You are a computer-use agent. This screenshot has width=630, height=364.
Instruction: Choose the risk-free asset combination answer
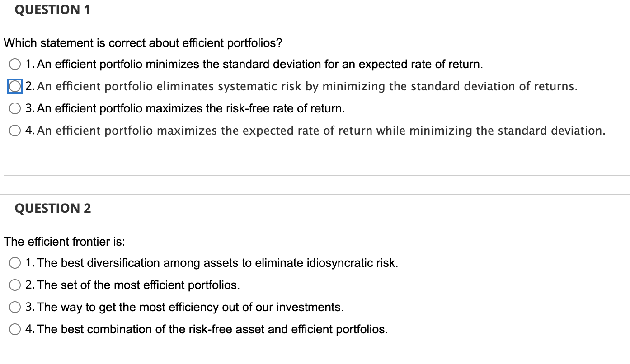15,329
